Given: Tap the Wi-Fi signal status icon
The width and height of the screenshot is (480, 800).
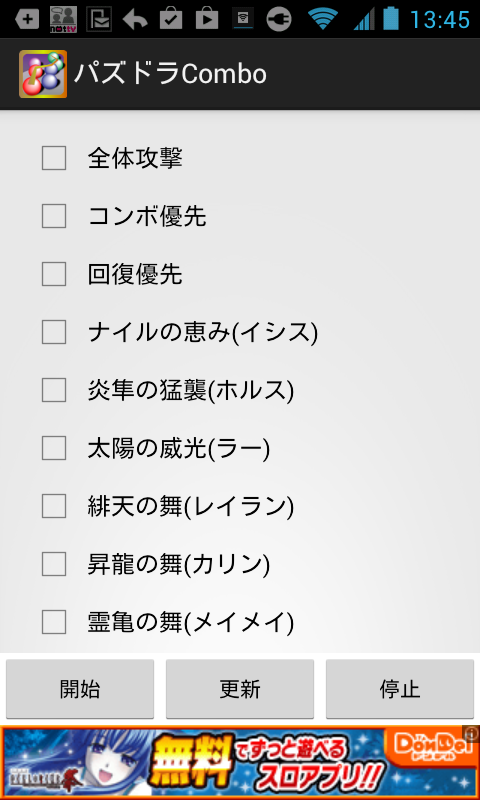Looking at the screenshot, I should (x=323, y=19).
